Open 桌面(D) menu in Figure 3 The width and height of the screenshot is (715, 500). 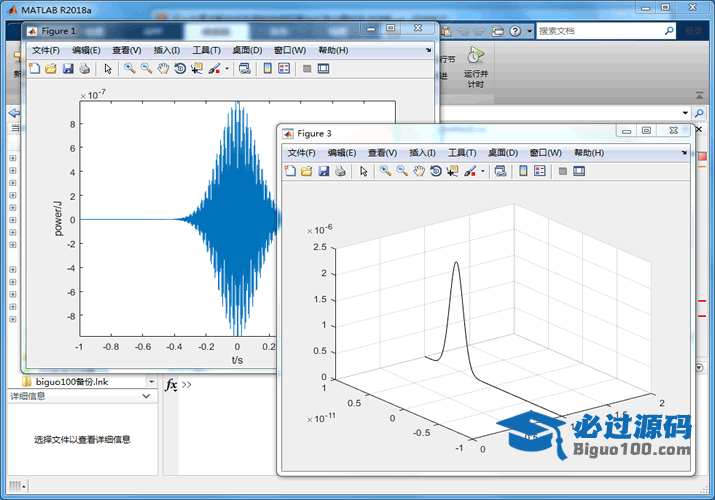[x=503, y=153]
